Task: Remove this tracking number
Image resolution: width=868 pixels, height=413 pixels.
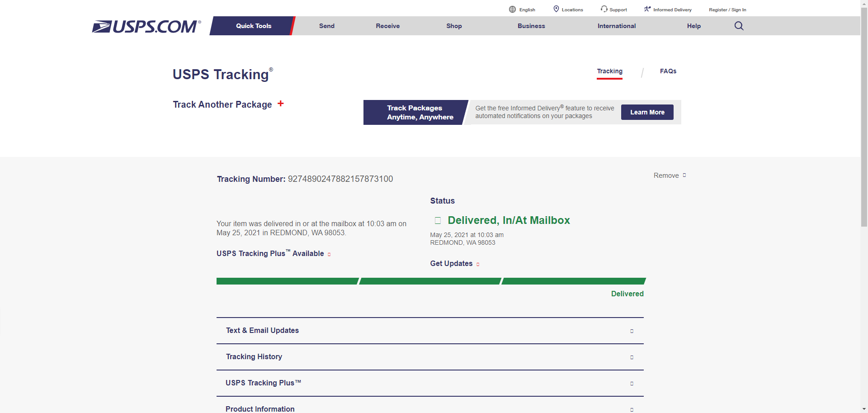Action: (x=669, y=176)
